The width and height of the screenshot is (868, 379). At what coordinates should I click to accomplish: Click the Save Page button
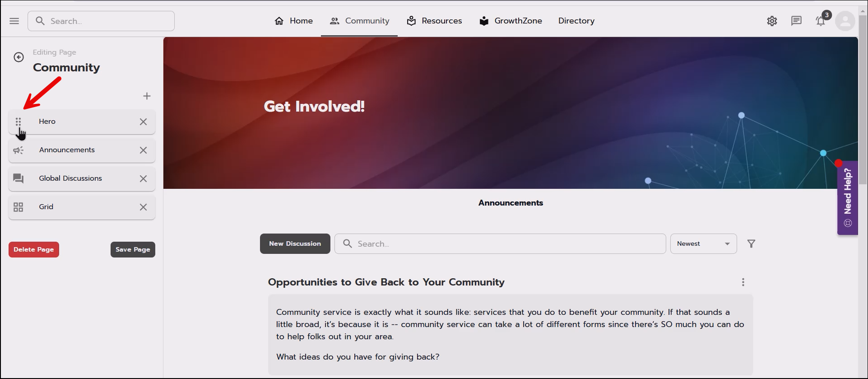coord(133,250)
